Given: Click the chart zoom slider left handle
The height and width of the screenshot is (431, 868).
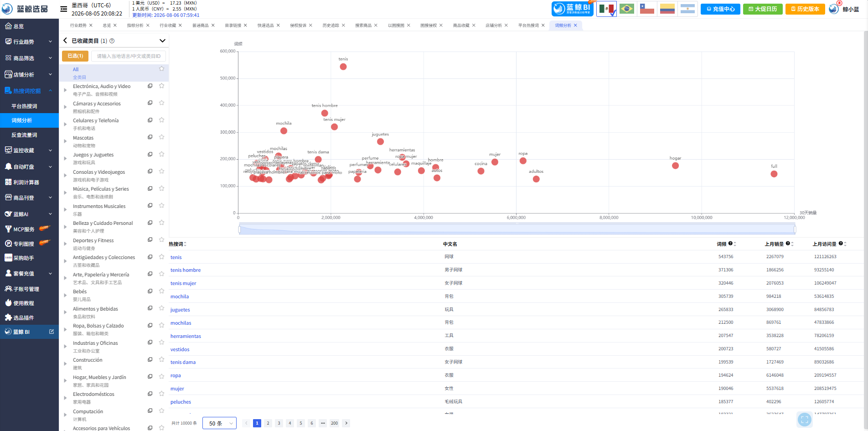Looking at the screenshot, I should pyautogui.click(x=239, y=229).
